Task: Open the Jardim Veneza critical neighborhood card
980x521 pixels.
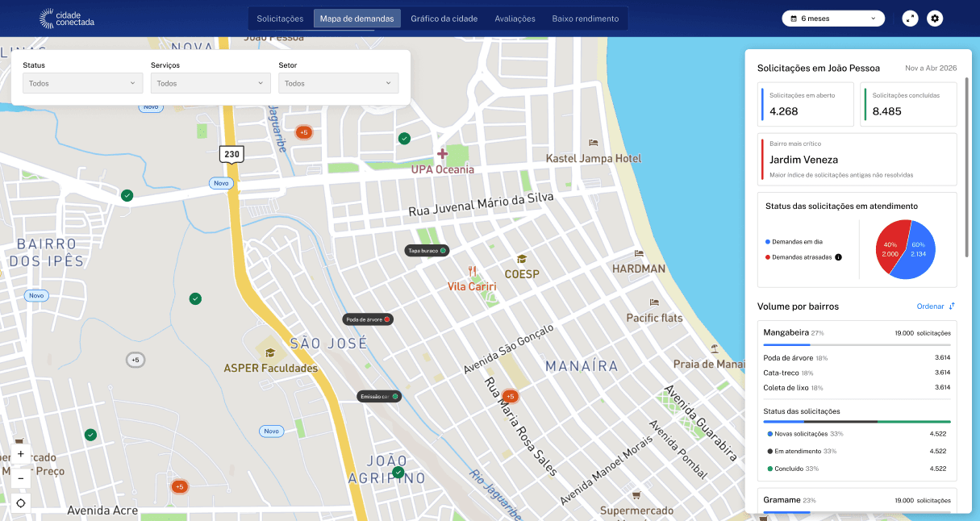Action: pyautogui.click(x=857, y=160)
